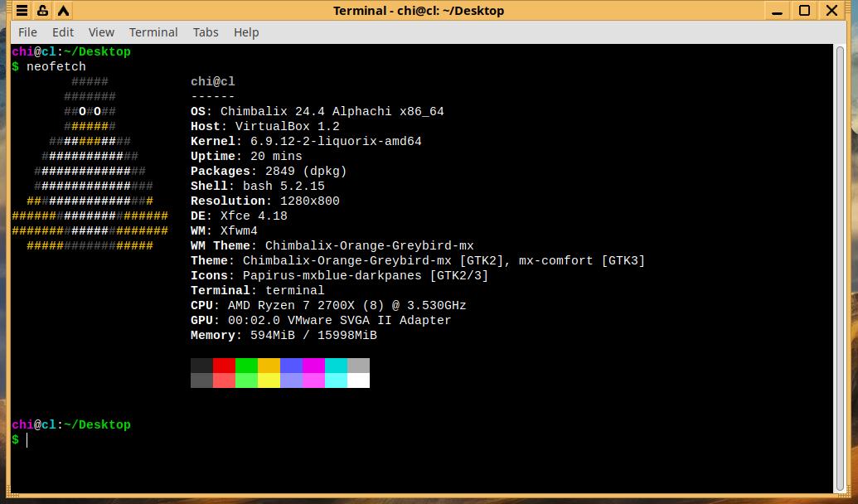
Task: Click the 'GPU: 00:02.0 VMware SVGA II Adapter' line
Action: point(321,320)
